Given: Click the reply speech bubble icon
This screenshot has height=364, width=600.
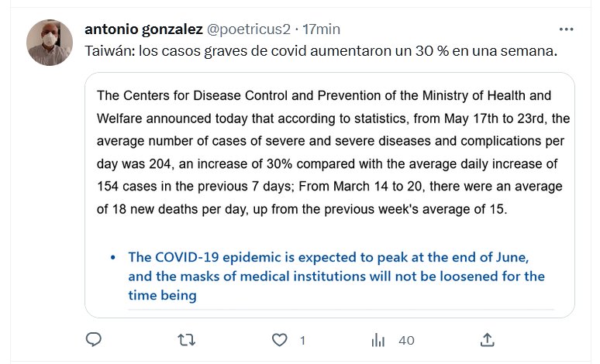Looking at the screenshot, I should [94, 340].
